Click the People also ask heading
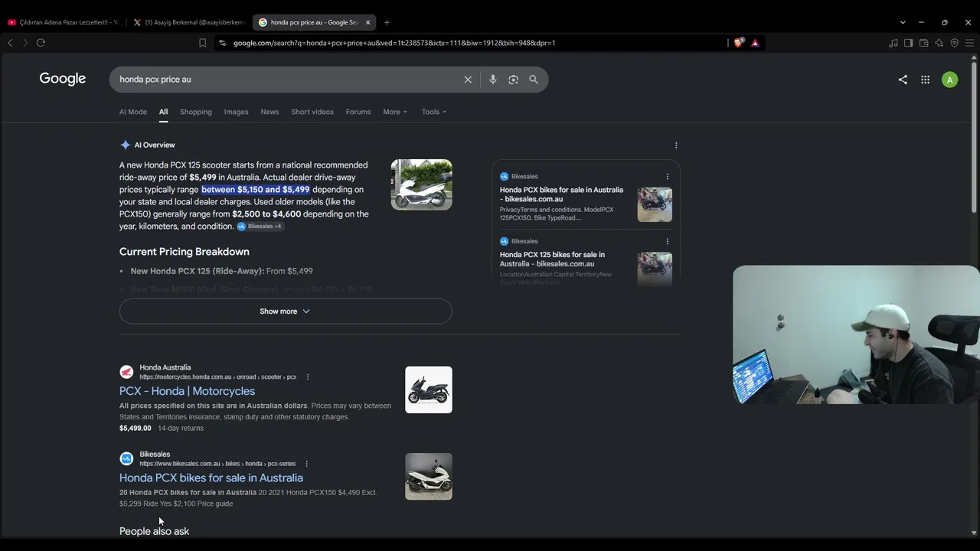 pos(154,531)
